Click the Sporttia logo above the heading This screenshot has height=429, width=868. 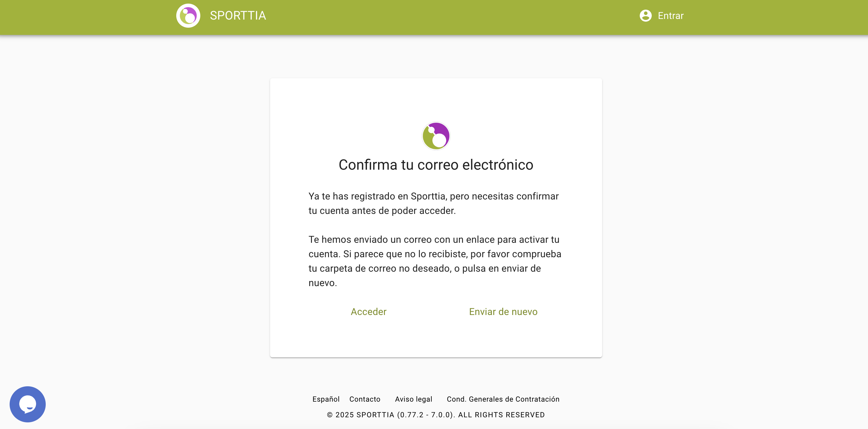pos(436,136)
